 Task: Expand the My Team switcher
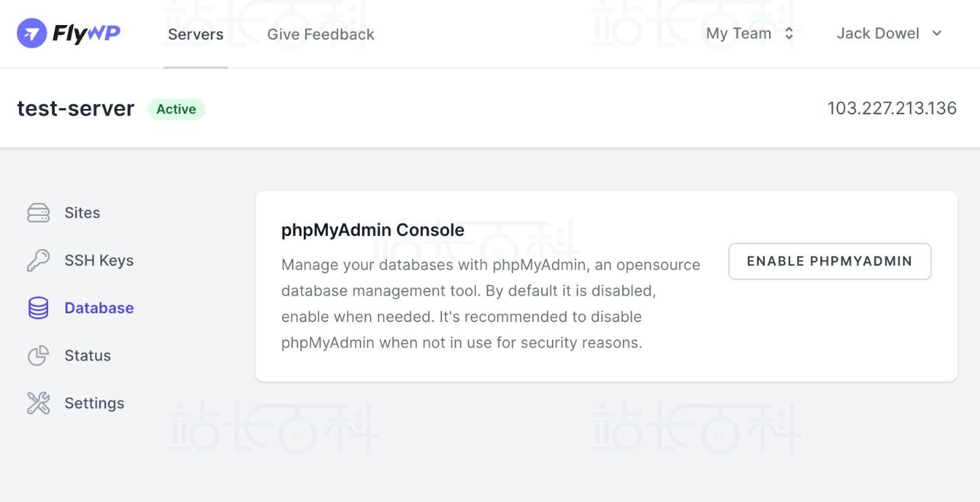[x=739, y=34]
